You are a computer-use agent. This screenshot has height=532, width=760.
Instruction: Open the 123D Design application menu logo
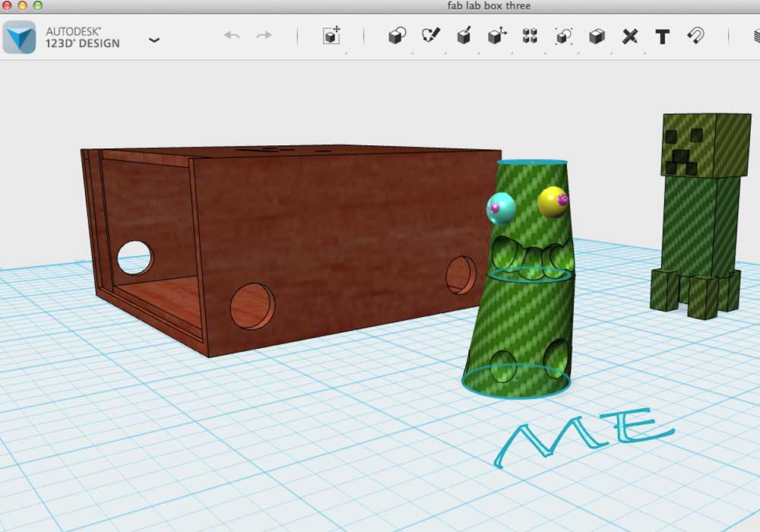[x=20, y=36]
